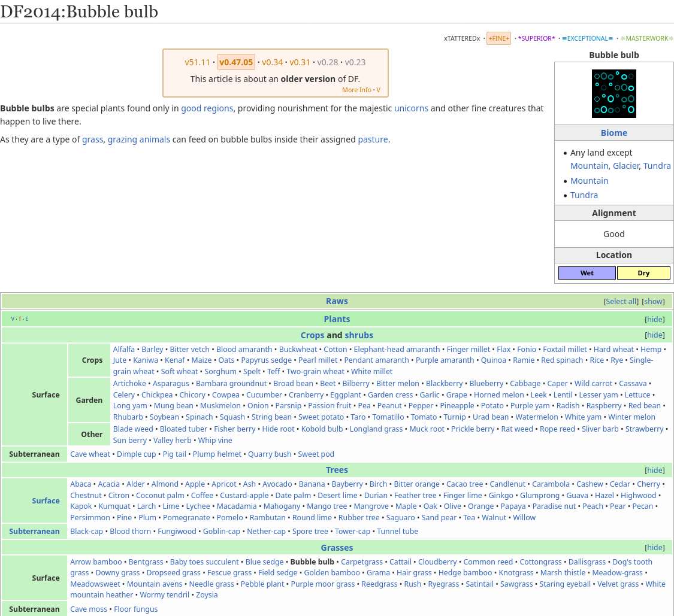
Task: Open the Plants navbox title link
Action: [337, 319]
